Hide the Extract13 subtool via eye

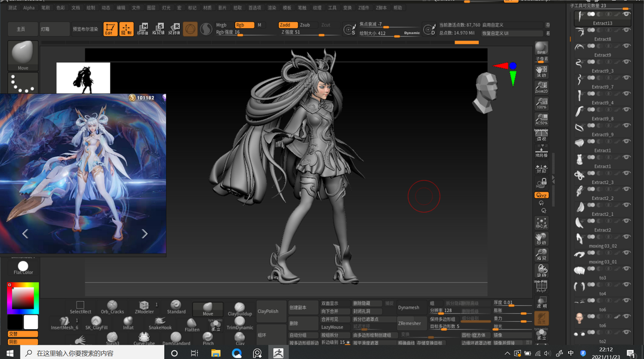[x=627, y=14]
